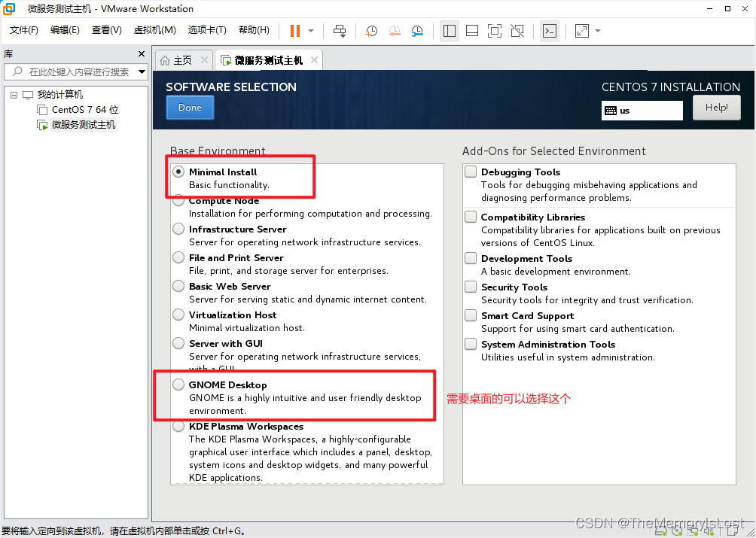This screenshot has height=538, width=756.
Task: Click 'Minimal virtualization host.' description text
Action: point(247,328)
